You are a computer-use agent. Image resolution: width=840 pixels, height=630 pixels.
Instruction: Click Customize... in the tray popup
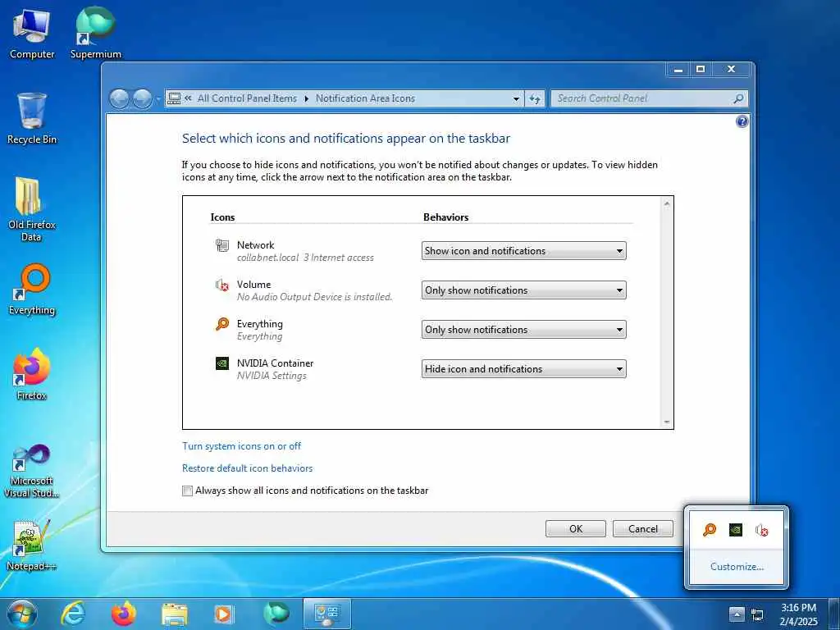[737, 567]
